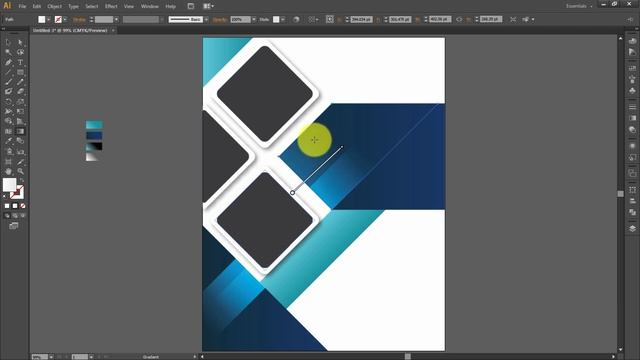Open the Basic brush definition dropdown
This screenshot has height=360, width=640.
click(x=206, y=19)
